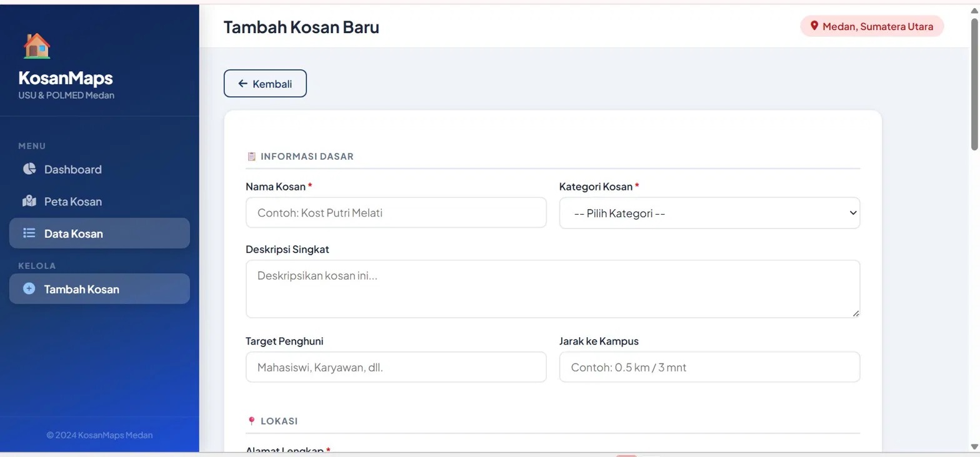980x457 pixels.
Task: Click the location pin in Medan badge
Action: [x=814, y=26]
